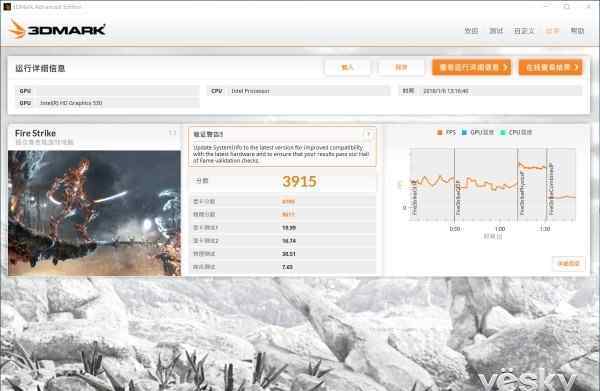The image size is (600, 391).
Task: Open the first top navigation tab
Action: coord(471,31)
